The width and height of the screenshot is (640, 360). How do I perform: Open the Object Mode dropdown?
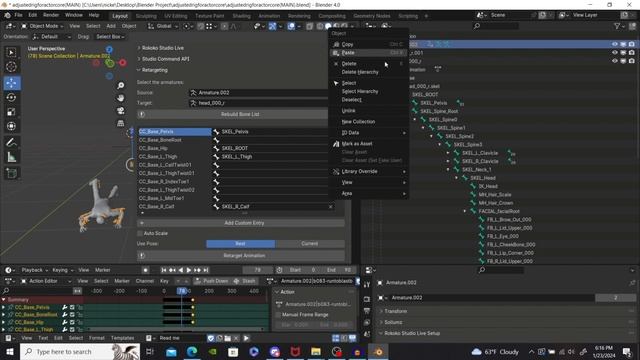(x=42, y=26)
